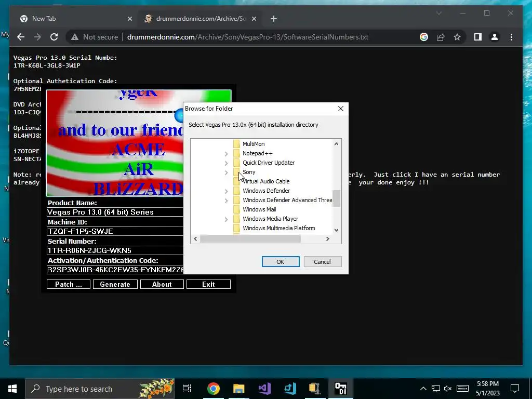Click Generate in the keygen window
The width and height of the screenshot is (532, 399).
click(115, 284)
